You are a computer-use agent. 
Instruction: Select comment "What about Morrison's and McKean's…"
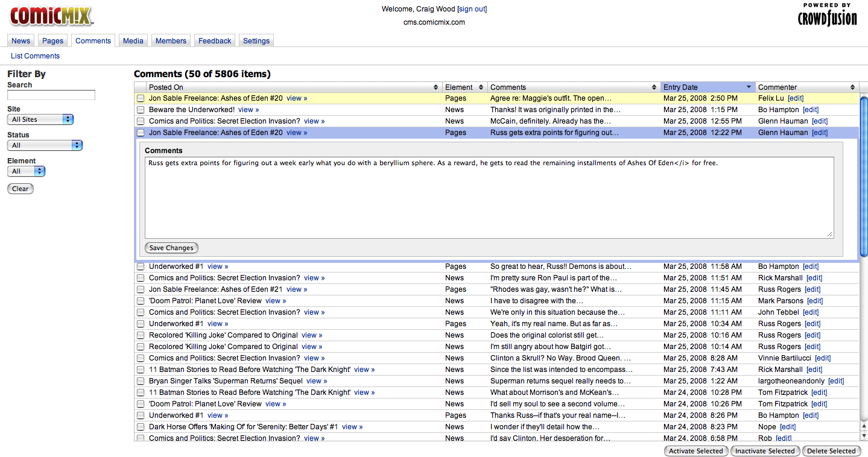coord(556,392)
